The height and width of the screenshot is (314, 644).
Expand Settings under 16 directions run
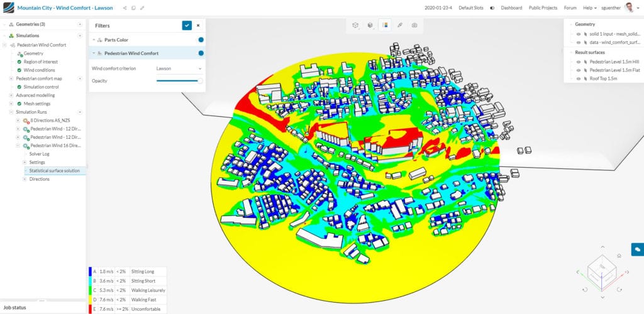(25, 162)
